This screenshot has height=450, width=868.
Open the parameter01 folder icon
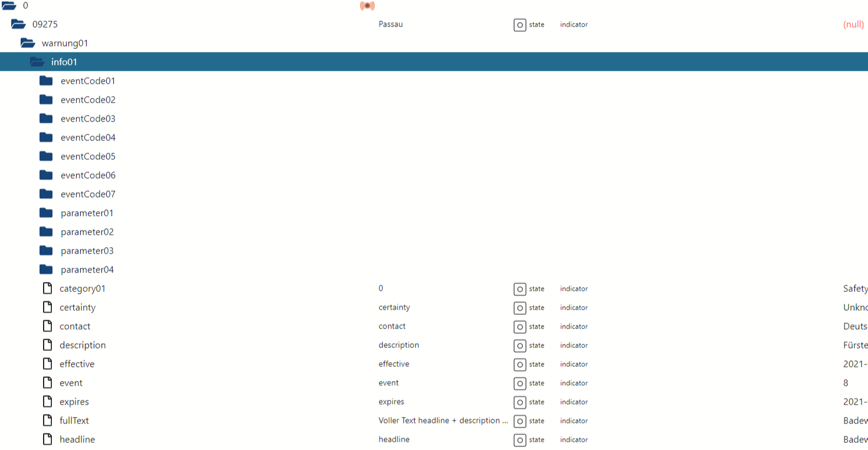[46, 213]
